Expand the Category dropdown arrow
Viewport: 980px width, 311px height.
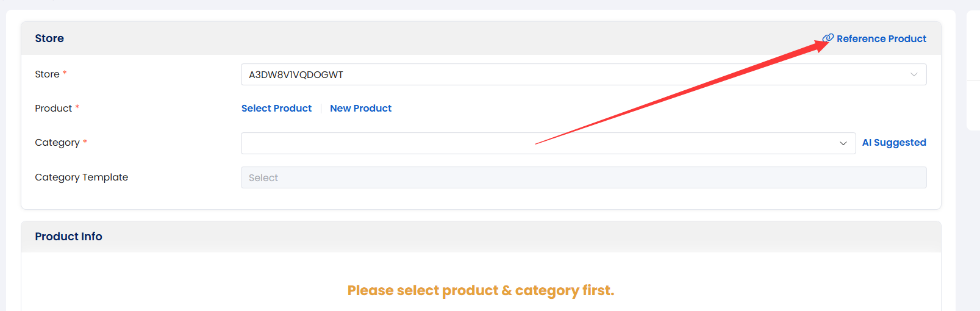click(x=843, y=143)
